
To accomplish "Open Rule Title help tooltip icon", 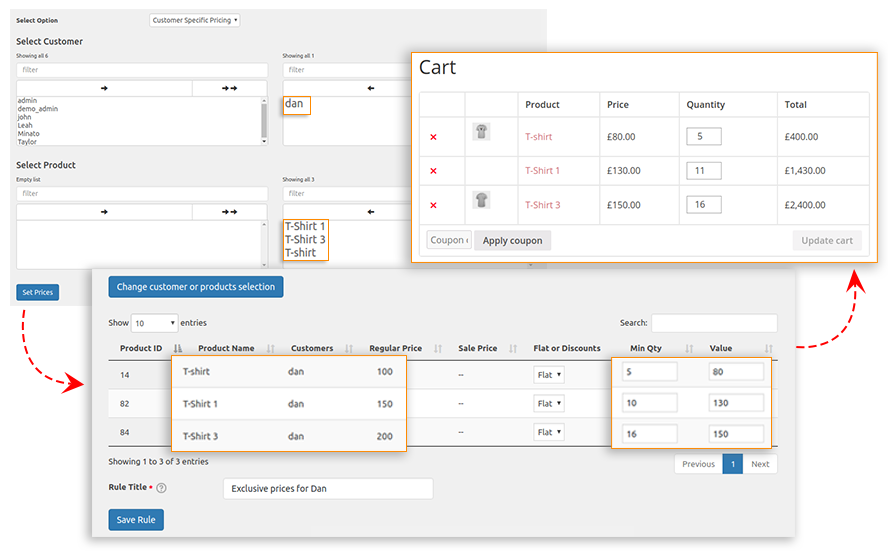I will [x=161, y=488].
